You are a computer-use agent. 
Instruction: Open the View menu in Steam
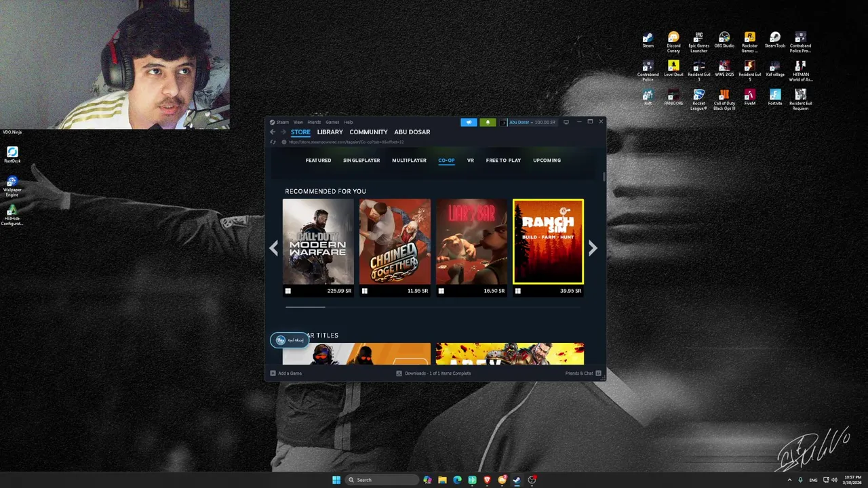[x=298, y=122]
